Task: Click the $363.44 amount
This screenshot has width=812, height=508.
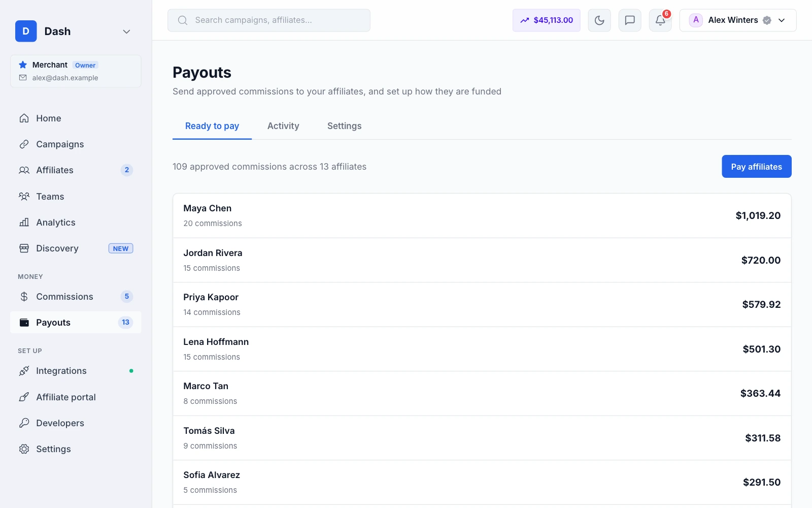Action: 760,393
